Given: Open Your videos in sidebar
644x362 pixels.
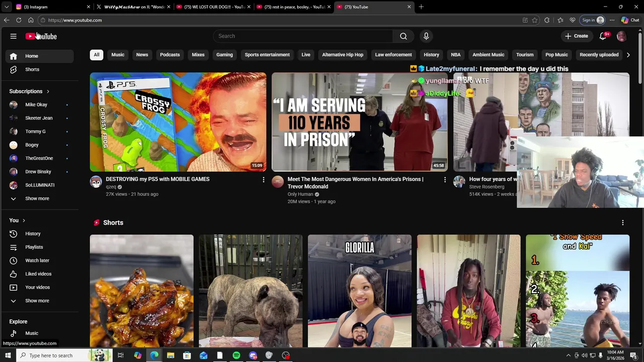Looking at the screenshot, I should [40, 287].
